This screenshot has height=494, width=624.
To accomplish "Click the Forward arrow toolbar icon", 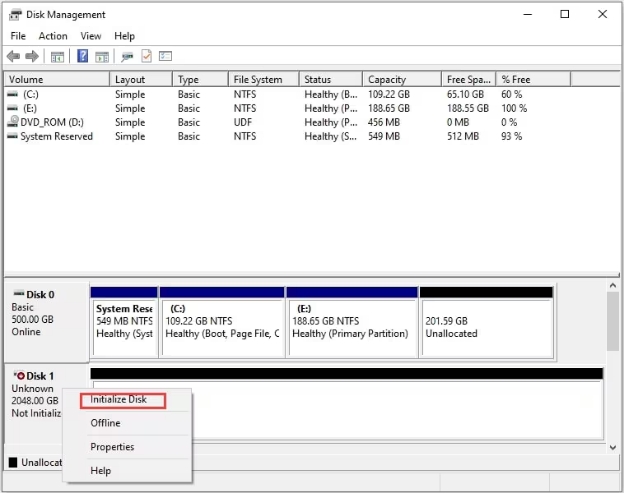I will point(32,56).
